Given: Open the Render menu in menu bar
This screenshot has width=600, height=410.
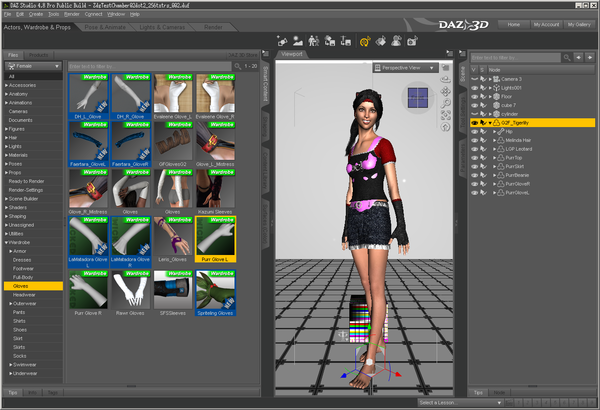Looking at the screenshot, I should [72, 14].
